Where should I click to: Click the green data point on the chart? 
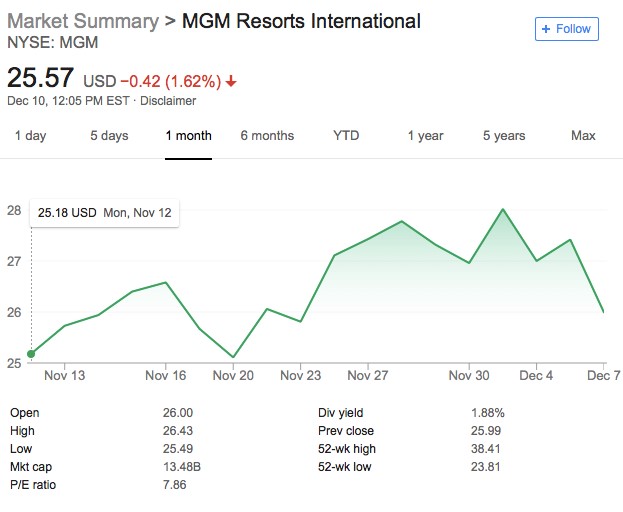point(31,353)
